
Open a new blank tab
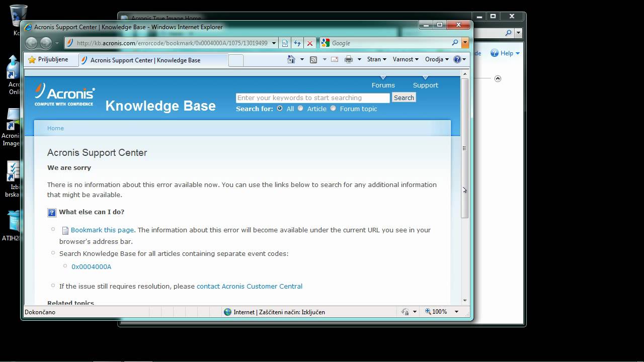(x=236, y=60)
